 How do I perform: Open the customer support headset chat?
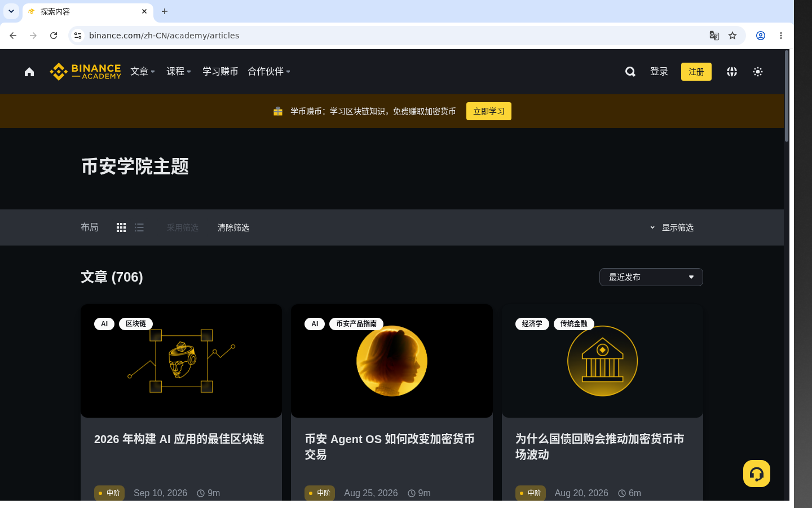pyautogui.click(x=757, y=474)
